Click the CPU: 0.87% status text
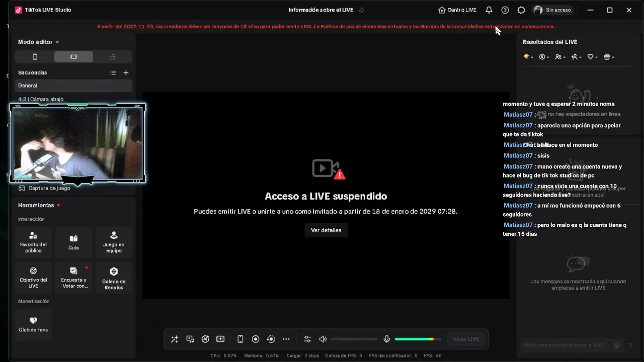The height and width of the screenshot is (362, 644). coord(223,355)
